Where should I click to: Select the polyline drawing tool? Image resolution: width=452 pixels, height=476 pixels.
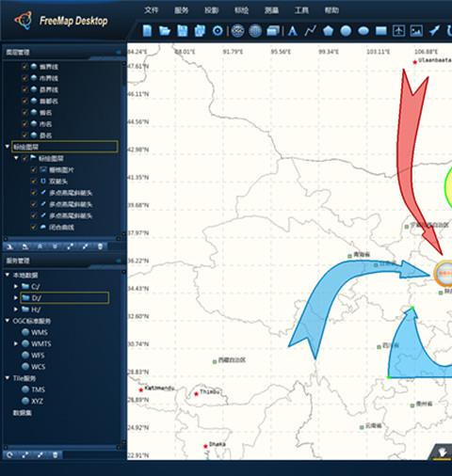coord(311,31)
